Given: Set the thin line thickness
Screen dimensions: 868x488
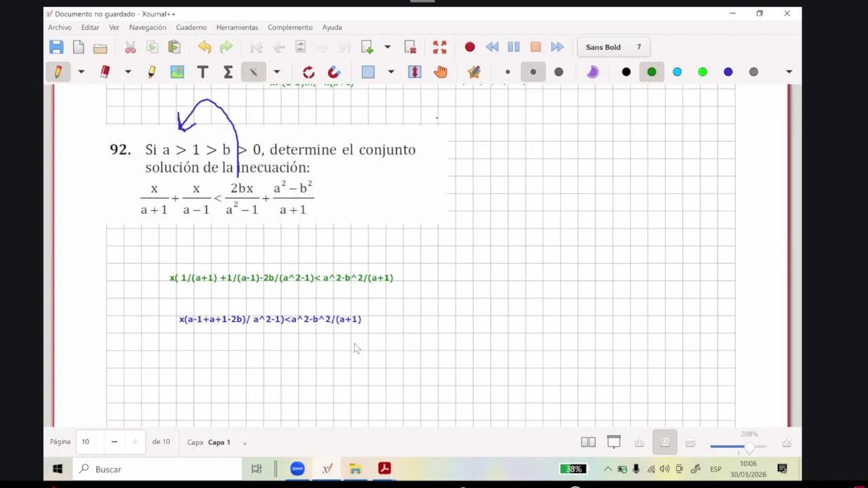Looking at the screenshot, I should [508, 72].
